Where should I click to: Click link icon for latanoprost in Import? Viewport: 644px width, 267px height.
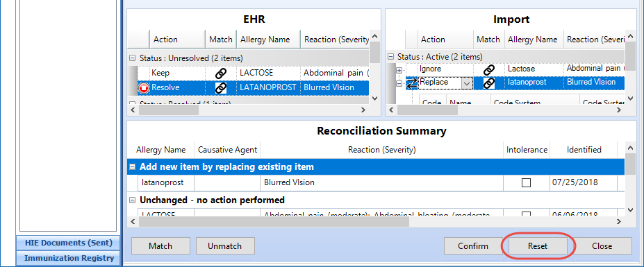pyautogui.click(x=489, y=83)
